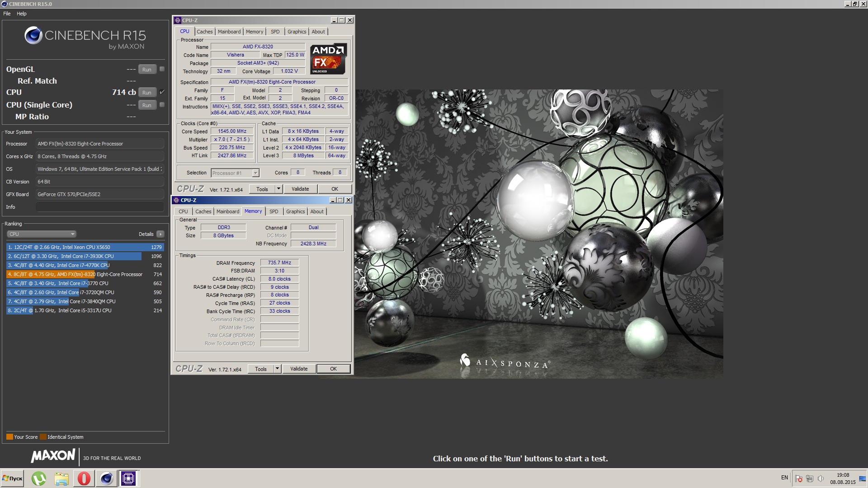Run the CPU benchmark
Viewport: 868px width, 488px height.
coord(147,93)
